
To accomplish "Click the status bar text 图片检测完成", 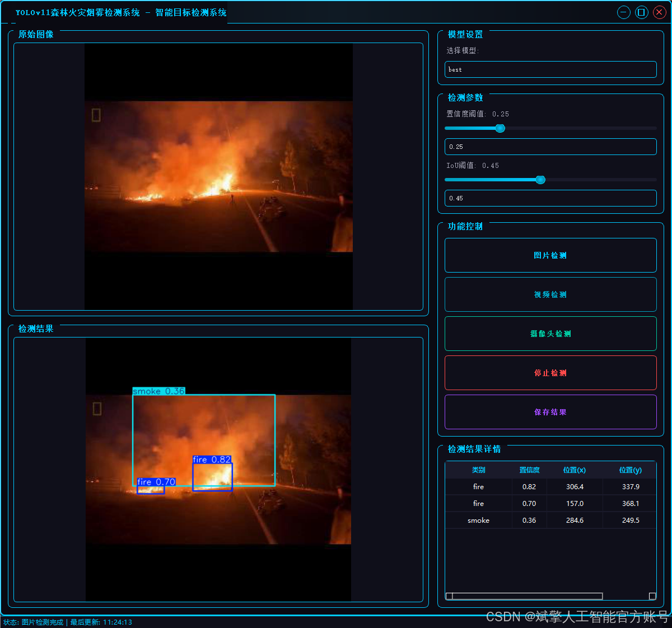I will (43, 622).
